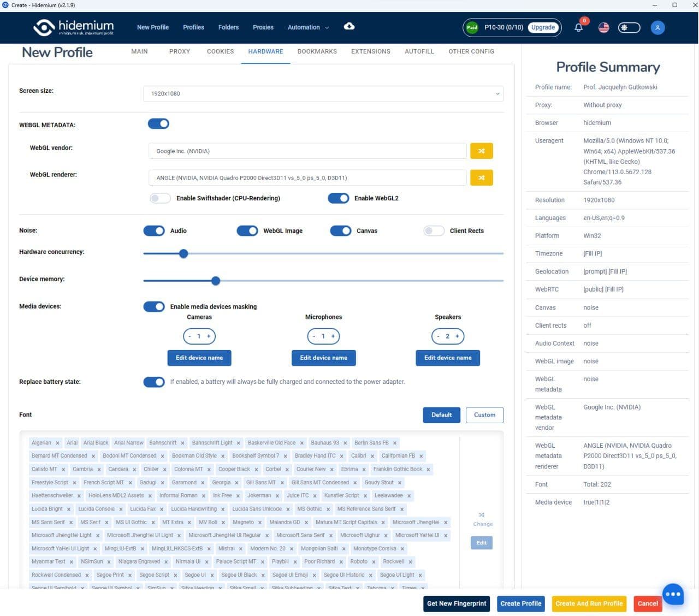Enable Swiftshader CPU-Rendering toggle

(x=160, y=198)
